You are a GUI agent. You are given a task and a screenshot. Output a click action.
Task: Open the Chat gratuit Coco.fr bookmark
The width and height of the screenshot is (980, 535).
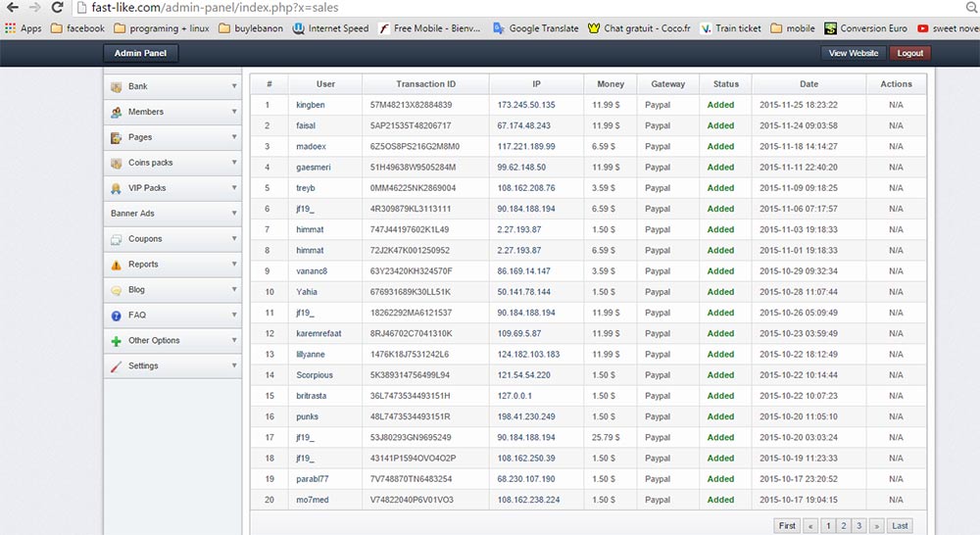639,28
